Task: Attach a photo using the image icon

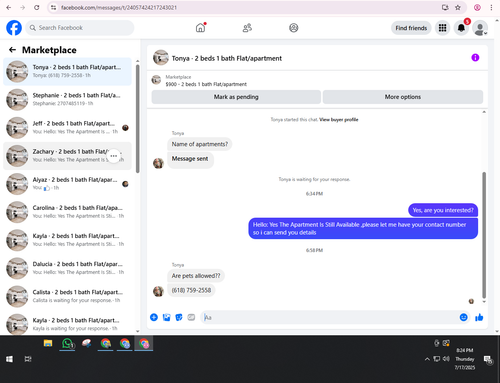Action: (x=166, y=317)
